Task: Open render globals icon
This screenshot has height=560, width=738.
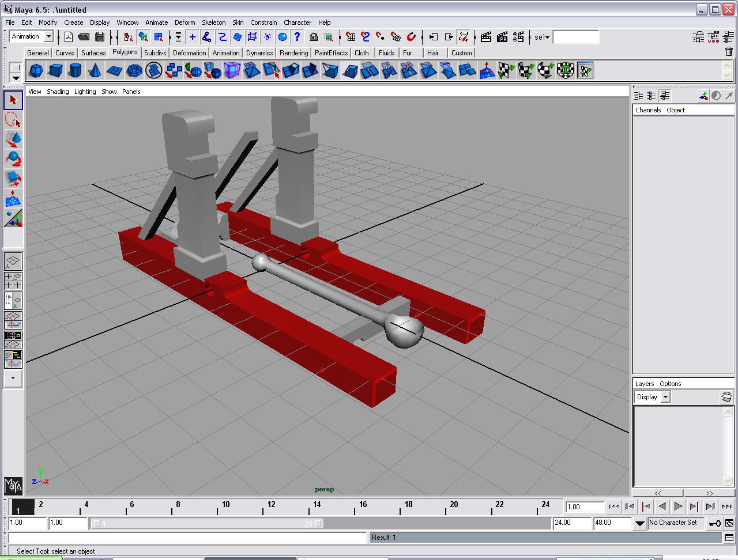Action: [x=518, y=37]
